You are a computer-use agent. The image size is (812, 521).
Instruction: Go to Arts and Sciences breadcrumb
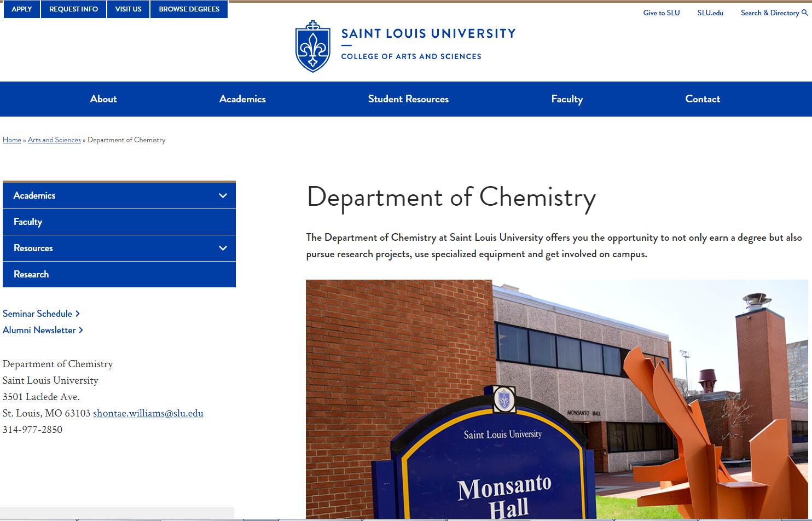tap(54, 140)
